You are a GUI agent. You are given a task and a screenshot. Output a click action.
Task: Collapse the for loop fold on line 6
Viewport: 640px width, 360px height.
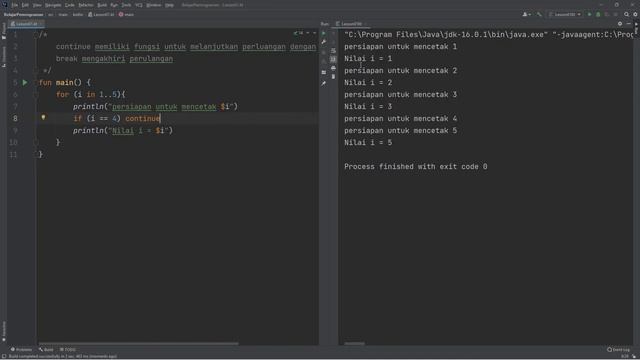pos(36,95)
